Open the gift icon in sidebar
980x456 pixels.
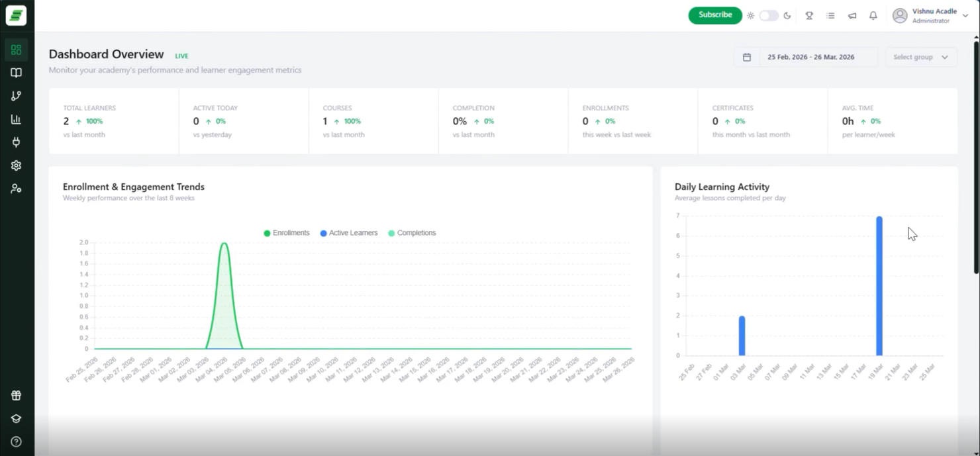tap(16, 396)
